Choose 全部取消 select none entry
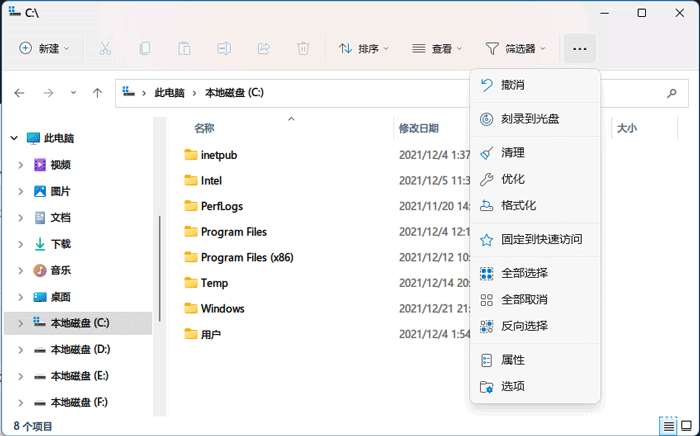 535,299
